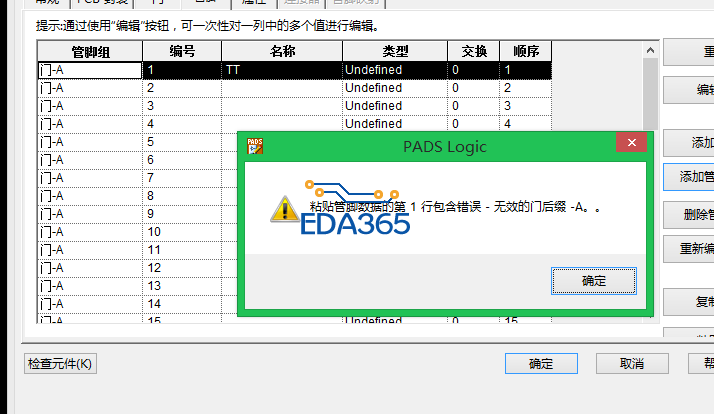Image resolution: width=714 pixels, height=414 pixels.
Task: Click the editable 门-A field in row 1
Action: (90, 70)
